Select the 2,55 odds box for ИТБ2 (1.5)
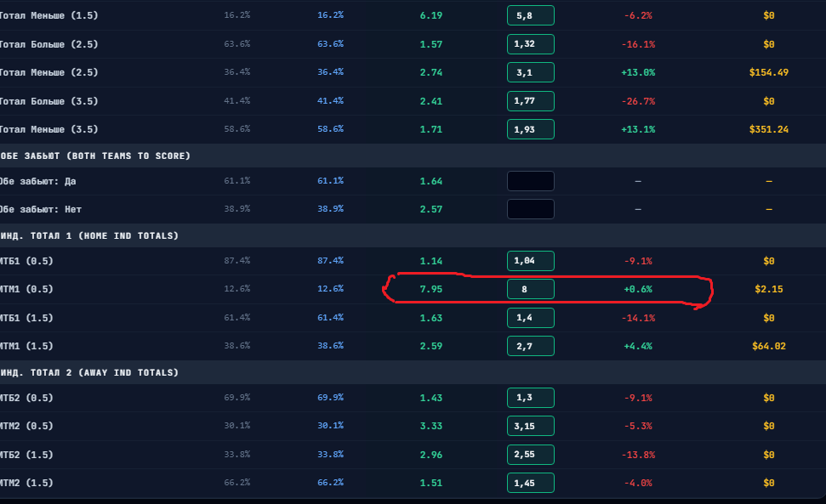The image size is (826, 504). tap(531, 455)
